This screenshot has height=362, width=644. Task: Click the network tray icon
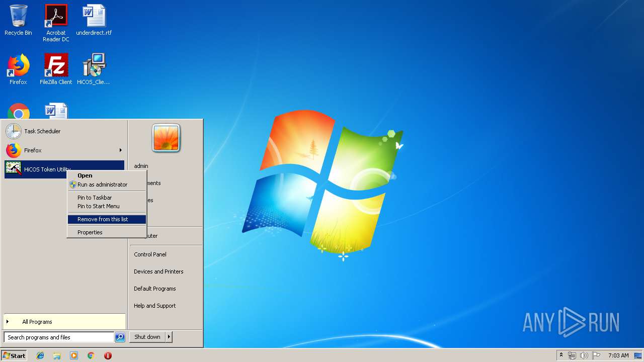(572, 355)
